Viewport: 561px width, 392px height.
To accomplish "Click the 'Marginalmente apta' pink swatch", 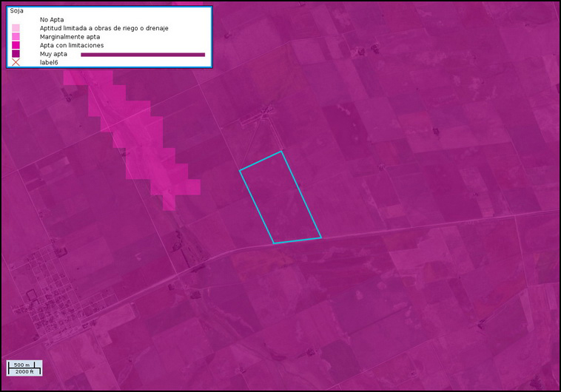I will pyautogui.click(x=16, y=36).
